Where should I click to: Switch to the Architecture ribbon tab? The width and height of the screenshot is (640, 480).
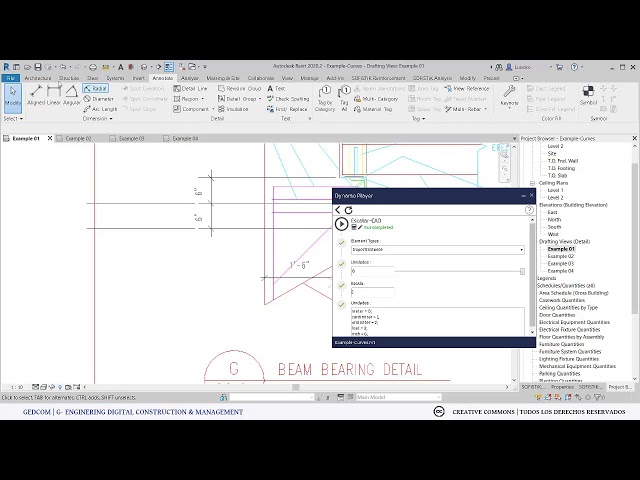tap(38, 78)
